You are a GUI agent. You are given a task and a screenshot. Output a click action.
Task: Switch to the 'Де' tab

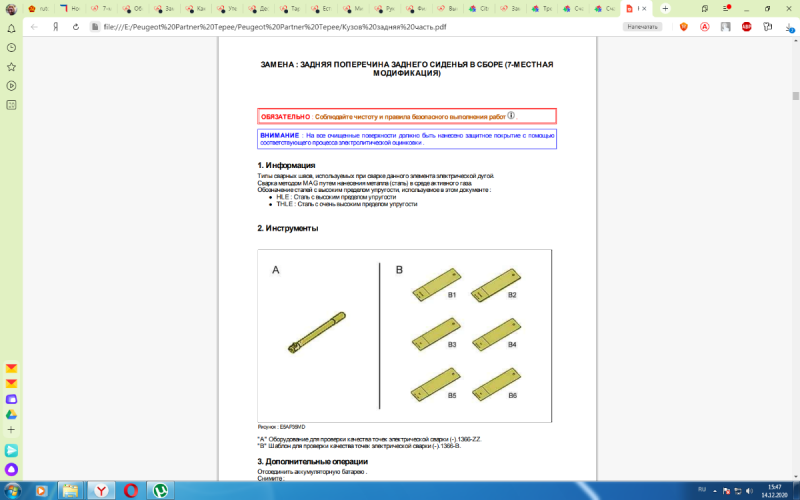tap(259, 9)
